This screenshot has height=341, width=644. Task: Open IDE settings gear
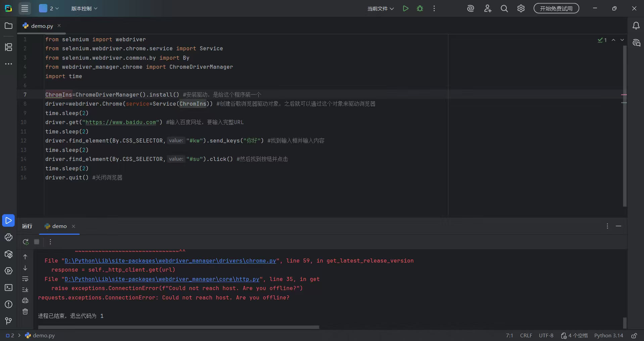click(x=521, y=8)
